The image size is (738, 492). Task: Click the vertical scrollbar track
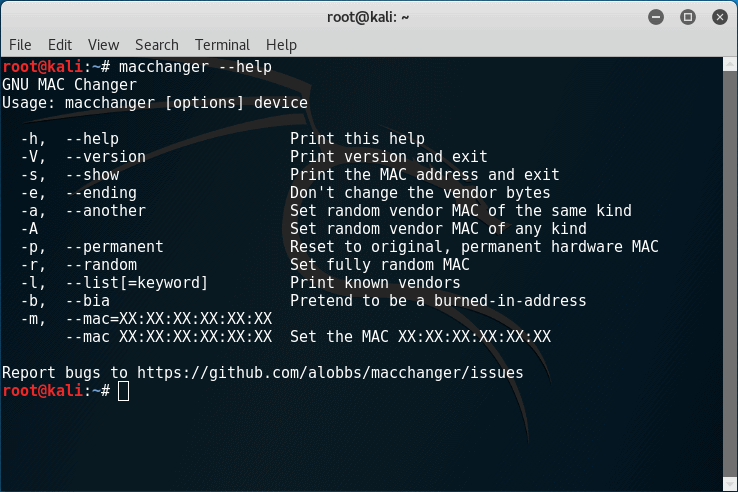coord(730,274)
